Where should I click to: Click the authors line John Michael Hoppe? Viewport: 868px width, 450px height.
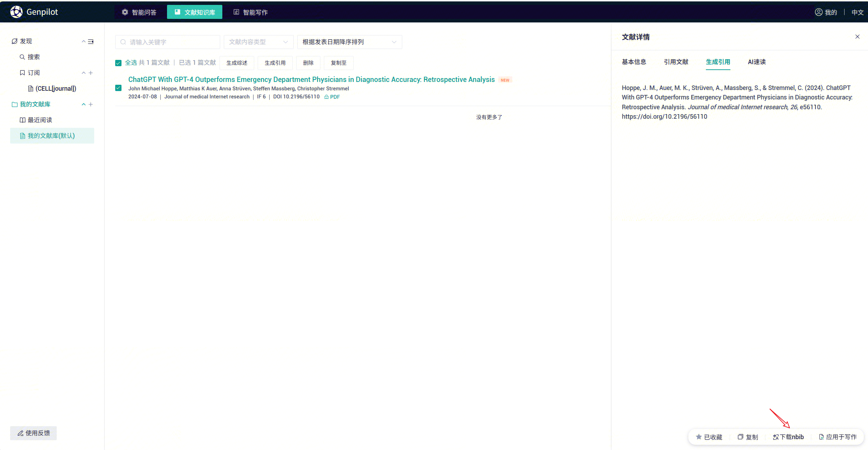[238, 89]
